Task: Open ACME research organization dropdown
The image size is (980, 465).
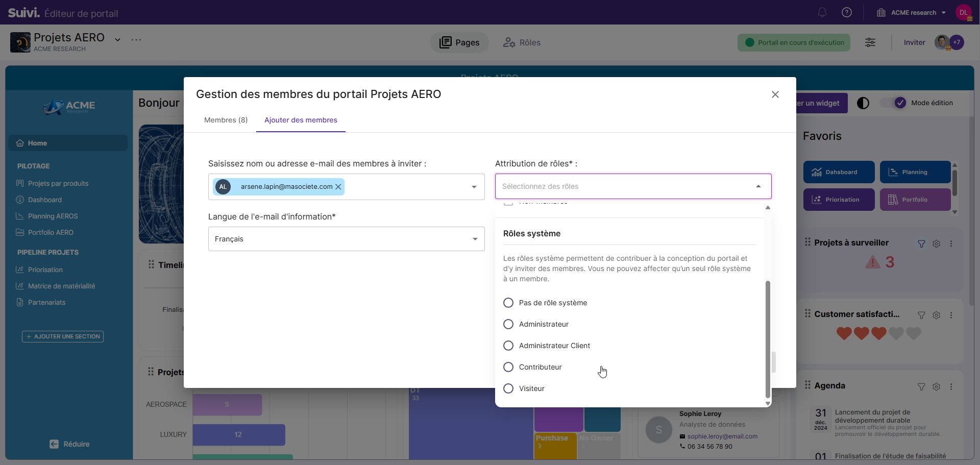Action: 913,12
